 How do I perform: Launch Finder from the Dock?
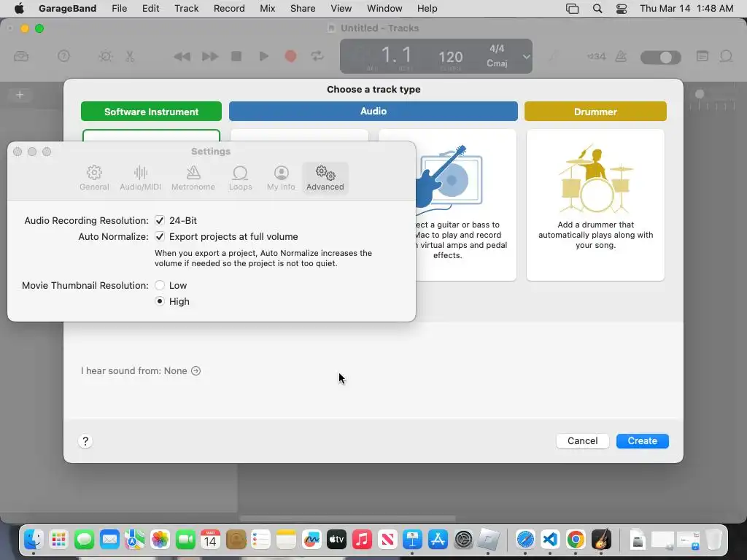pyautogui.click(x=34, y=540)
